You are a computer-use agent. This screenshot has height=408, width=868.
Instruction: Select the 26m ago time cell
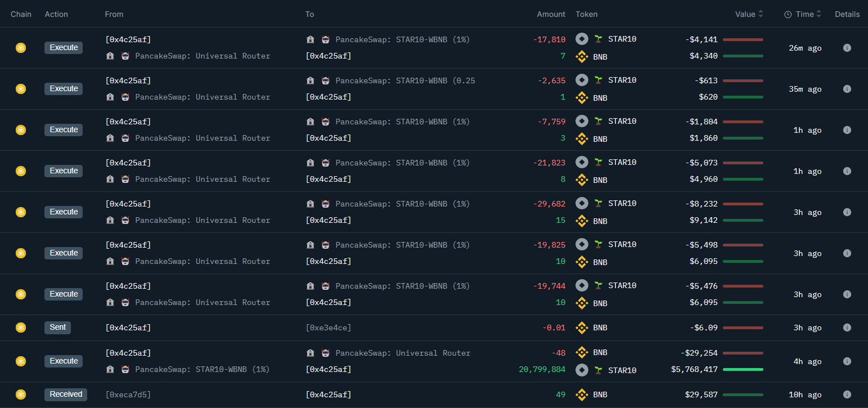(x=805, y=48)
